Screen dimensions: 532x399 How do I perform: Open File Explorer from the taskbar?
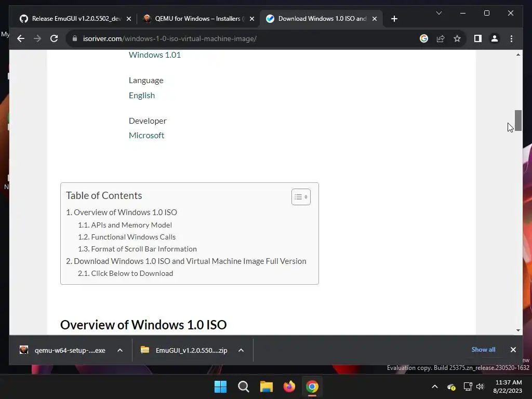coord(267,387)
